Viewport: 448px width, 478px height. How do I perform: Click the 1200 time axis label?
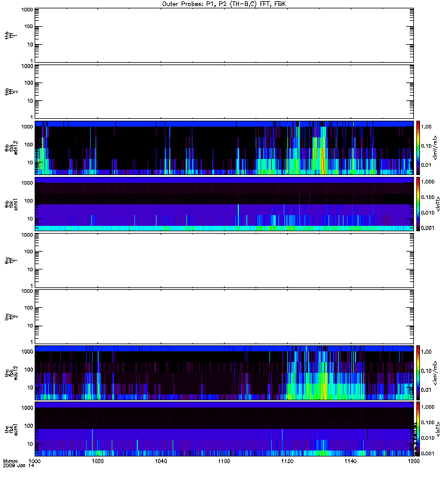pyautogui.click(x=413, y=461)
